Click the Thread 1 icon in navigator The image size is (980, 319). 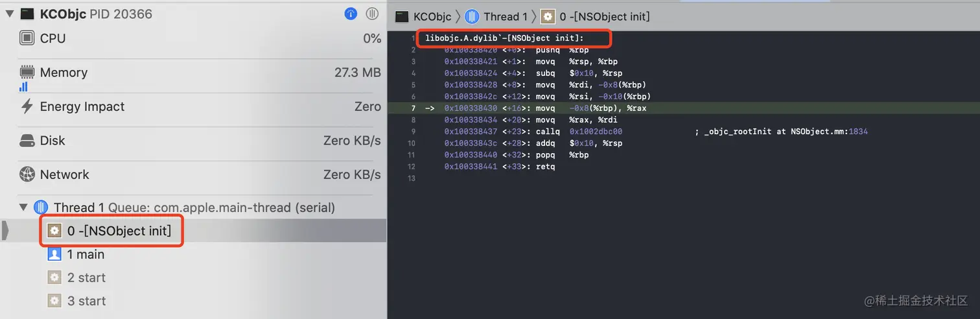[40, 207]
